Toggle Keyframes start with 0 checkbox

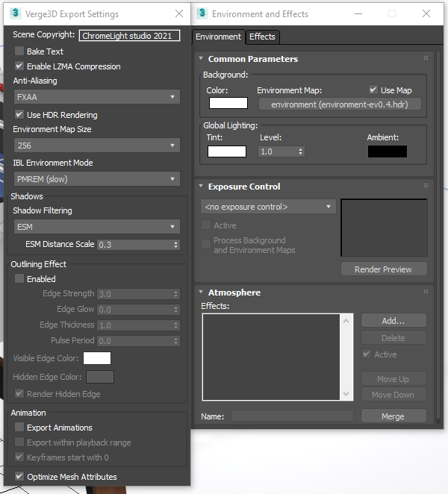[19, 457]
